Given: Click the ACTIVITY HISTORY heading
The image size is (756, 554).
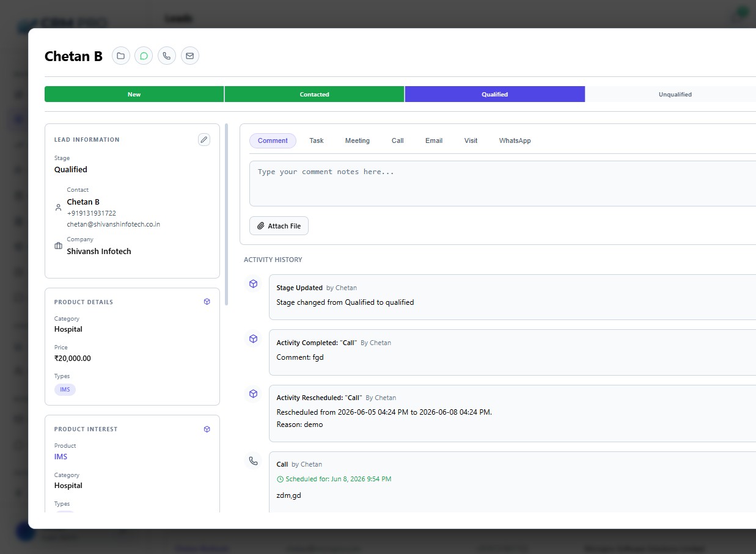Looking at the screenshot, I should tap(273, 260).
